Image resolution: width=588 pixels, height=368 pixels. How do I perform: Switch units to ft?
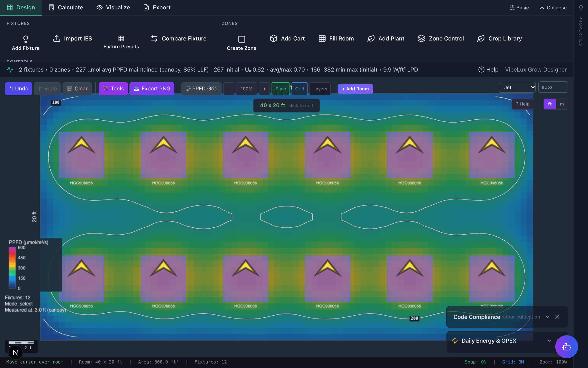(x=550, y=104)
